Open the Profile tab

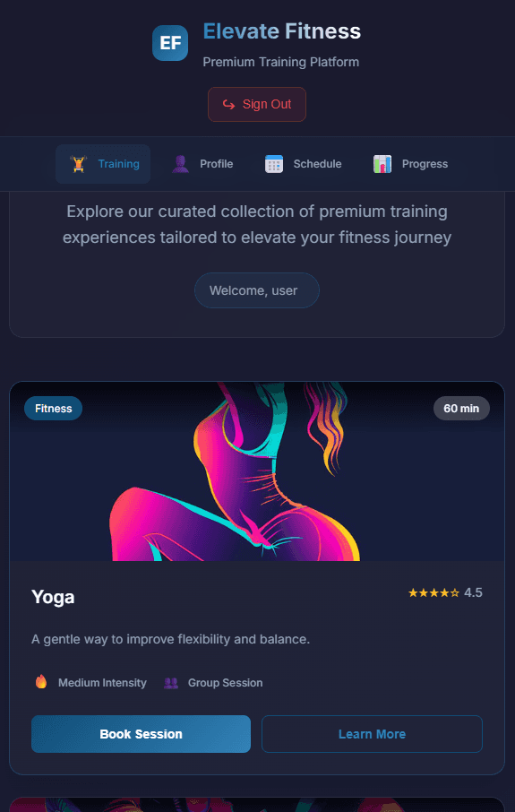pos(202,164)
